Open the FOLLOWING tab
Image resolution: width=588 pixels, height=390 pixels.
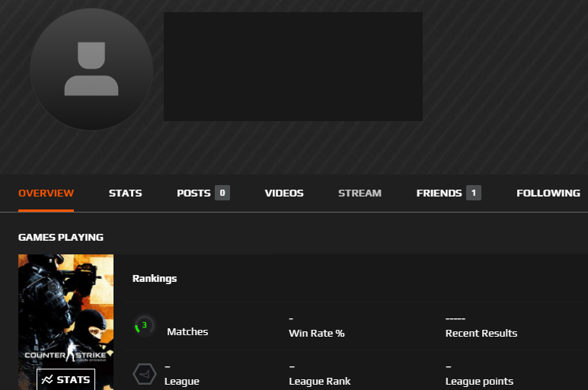click(x=548, y=193)
